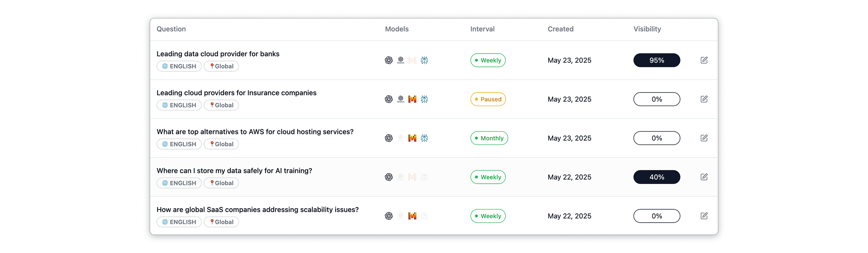Click ENGLISH tag under AI training question
The width and height of the screenshot is (868, 253).
tap(179, 183)
